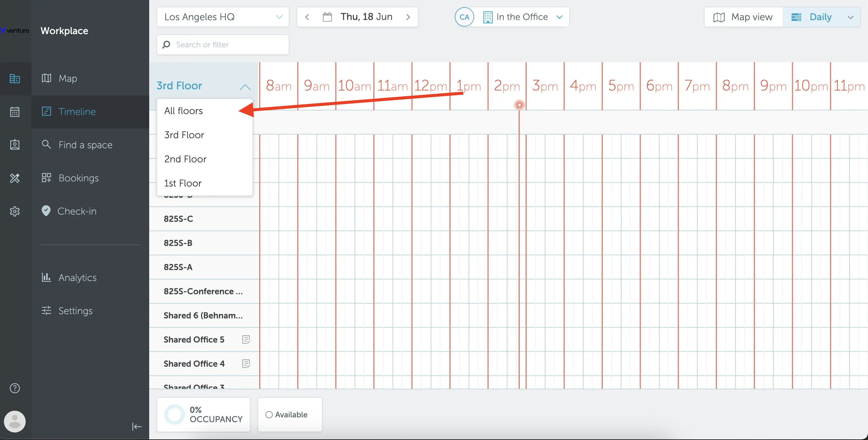
Task: Open Timeline in the sidebar
Action: click(x=90, y=112)
